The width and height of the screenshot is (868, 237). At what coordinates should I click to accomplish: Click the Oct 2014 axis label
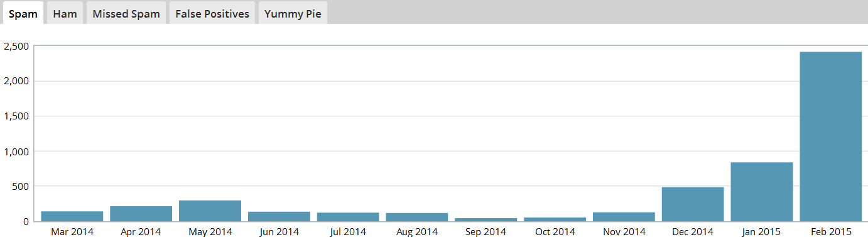tap(555, 232)
